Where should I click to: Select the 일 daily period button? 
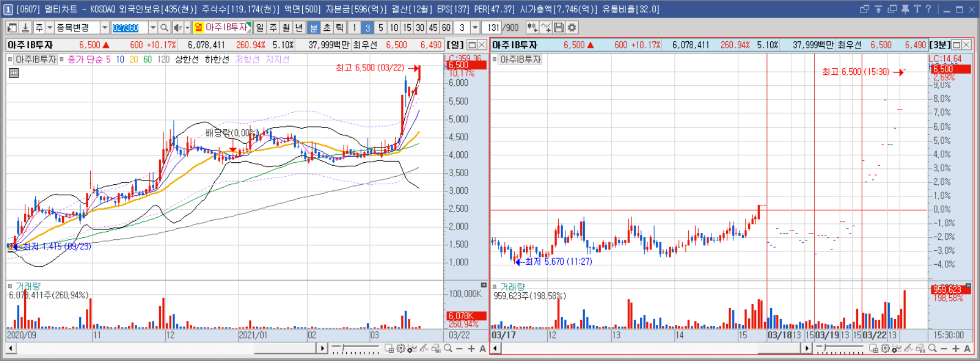[x=260, y=28]
